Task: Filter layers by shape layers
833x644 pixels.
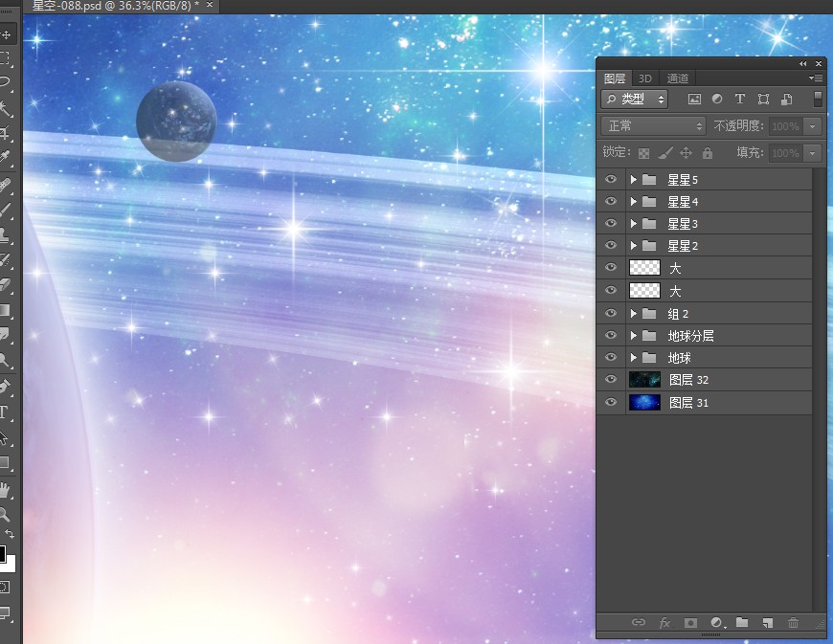Action: tap(763, 100)
